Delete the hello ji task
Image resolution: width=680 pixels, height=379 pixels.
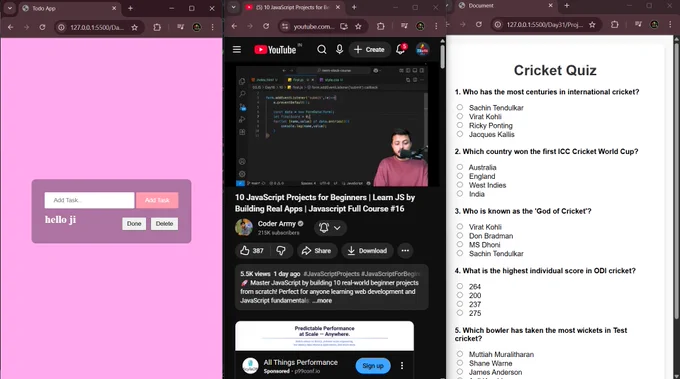164,224
